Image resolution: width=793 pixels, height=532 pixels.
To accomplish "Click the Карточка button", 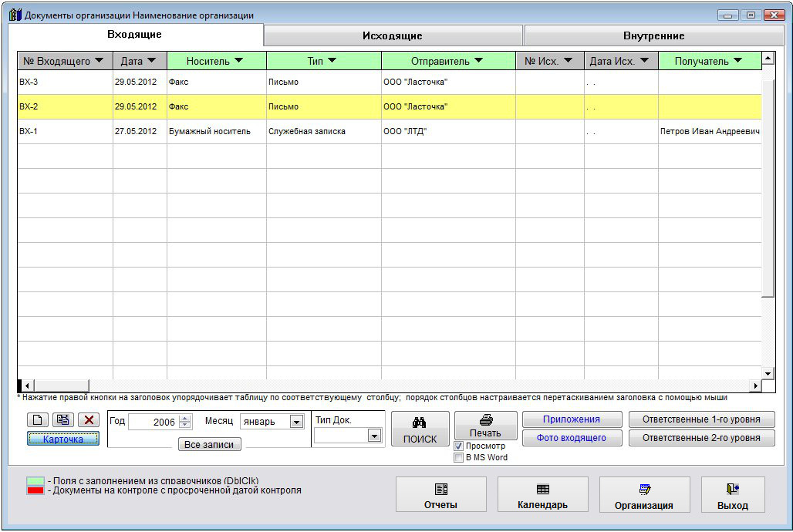I will 63,439.
